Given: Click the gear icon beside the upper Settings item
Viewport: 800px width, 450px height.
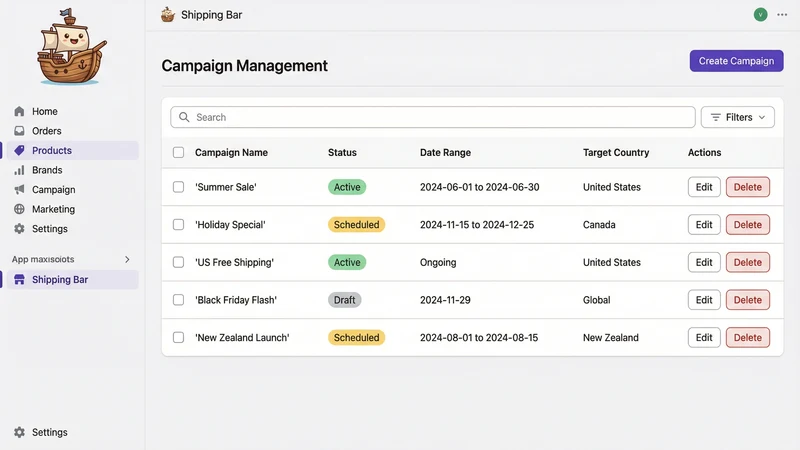Looking at the screenshot, I should pos(19,229).
